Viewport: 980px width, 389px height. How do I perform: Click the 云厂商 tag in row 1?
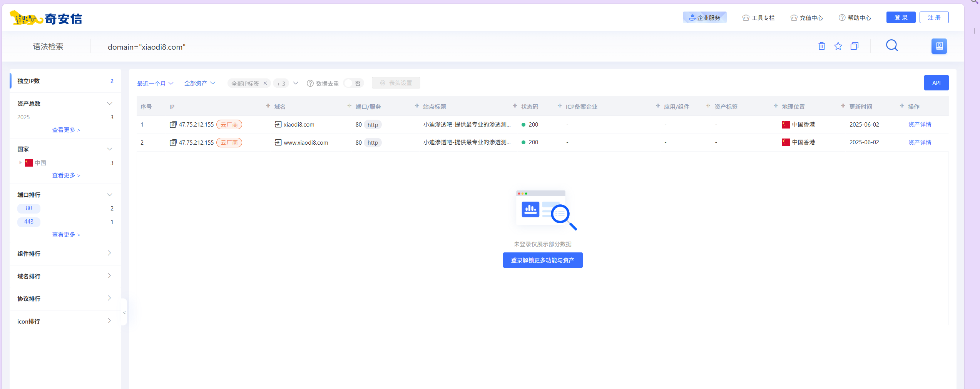pyautogui.click(x=229, y=125)
